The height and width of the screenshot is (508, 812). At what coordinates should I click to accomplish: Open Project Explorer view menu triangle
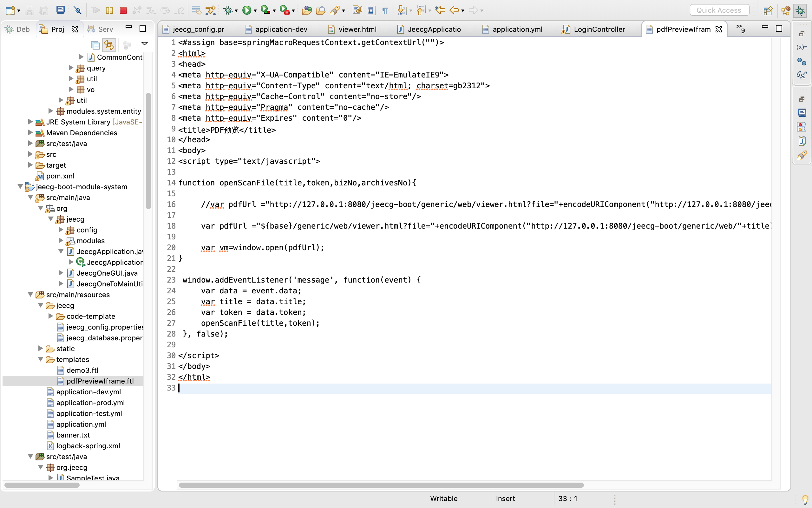tap(145, 43)
